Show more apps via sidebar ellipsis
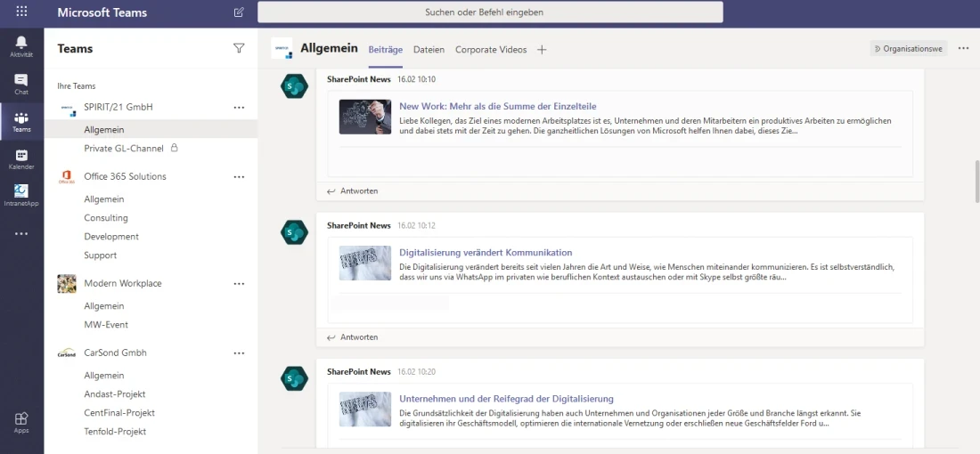 pyautogui.click(x=21, y=234)
